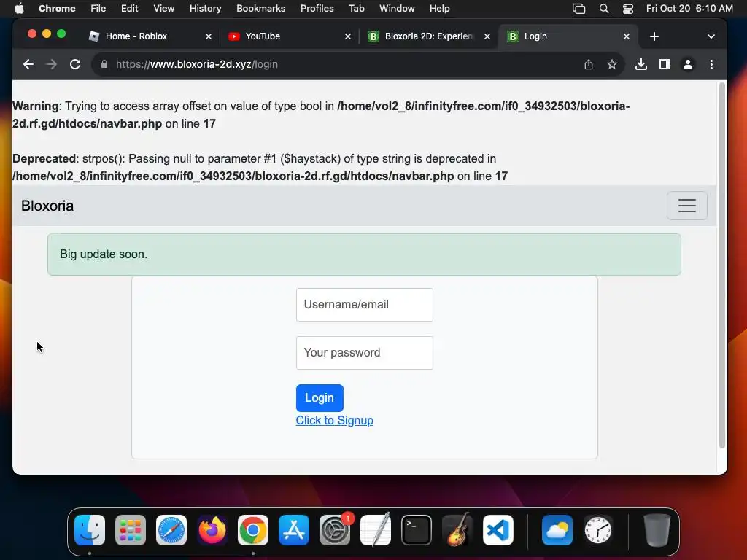Reload the page with the refresh icon

pos(75,64)
